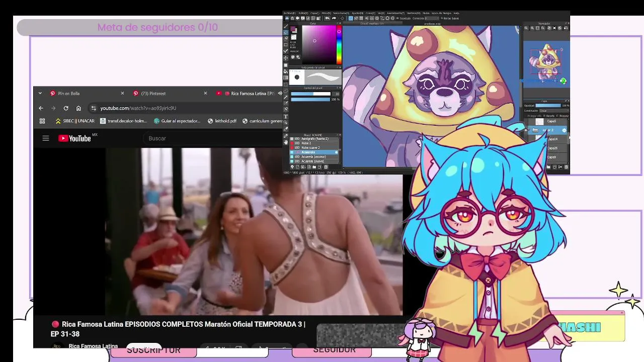Image resolution: width=644 pixels, height=362 pixels.
Task: Activate the radial snap guide icon
Action: (x=372, y=18)
